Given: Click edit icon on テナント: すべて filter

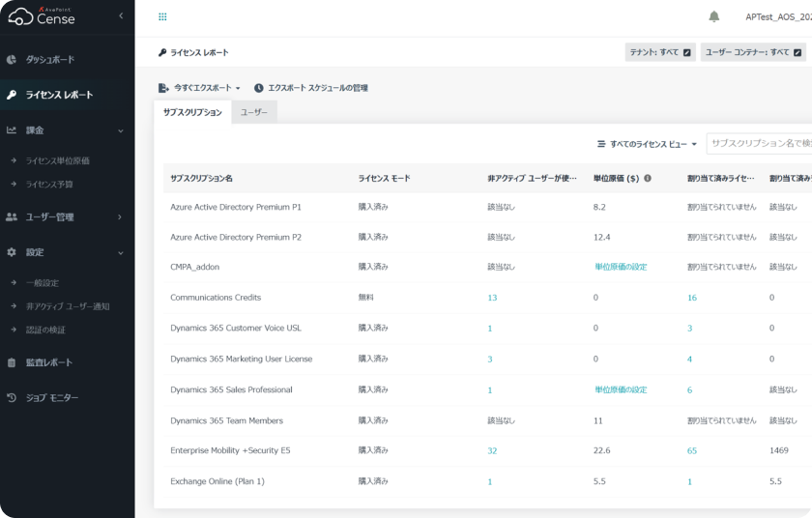Looking at the screenshot, I should (687, 52).
